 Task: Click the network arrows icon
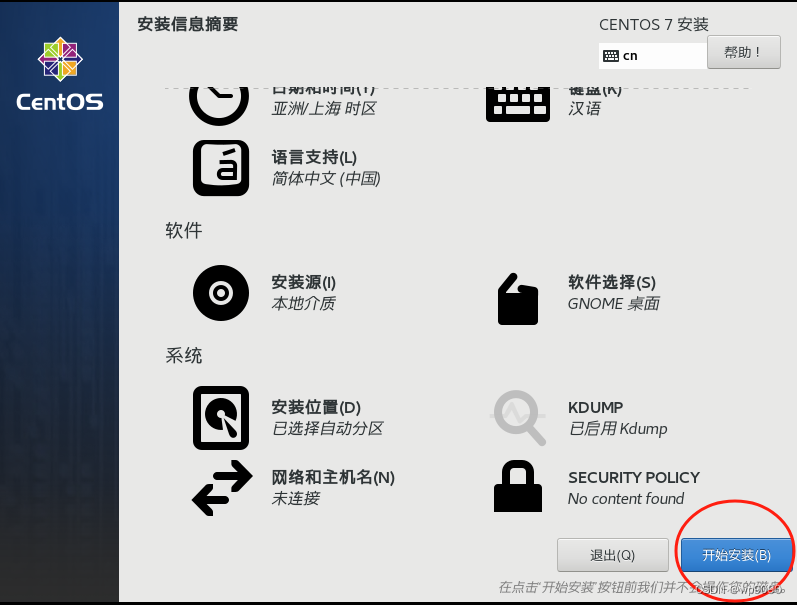pos(222,488)
